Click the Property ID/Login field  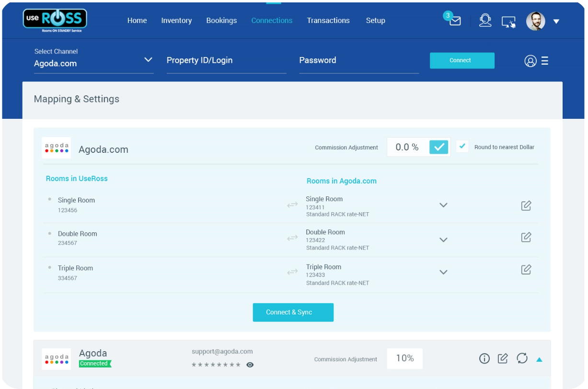pyautogui.click(x=227, y=61)
